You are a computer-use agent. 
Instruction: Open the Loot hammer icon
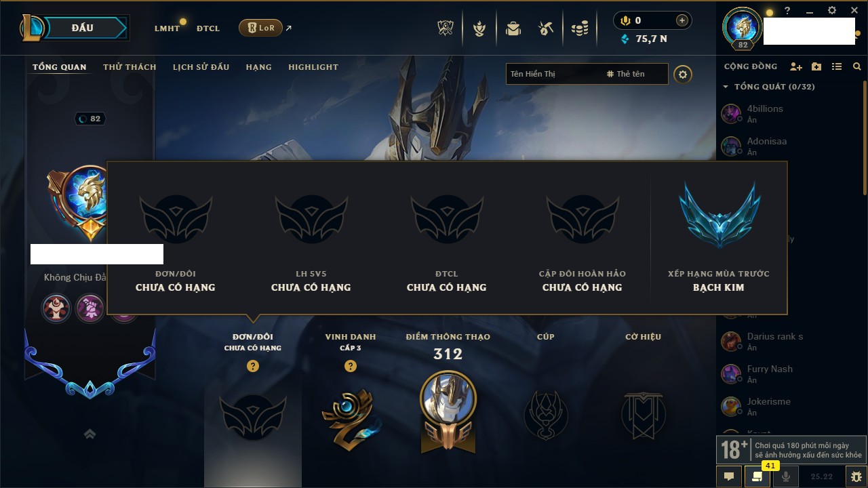pos(546,28)
